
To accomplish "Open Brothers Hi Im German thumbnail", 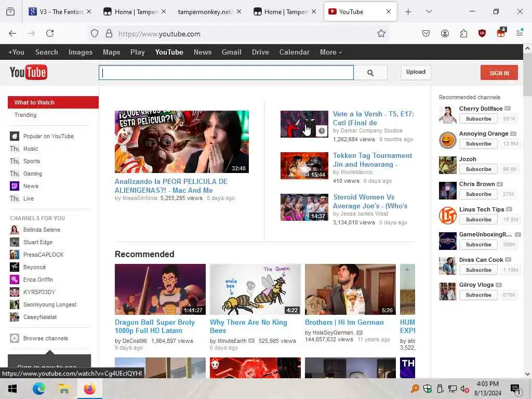I will pyautogui.click(x=350, y=289).
